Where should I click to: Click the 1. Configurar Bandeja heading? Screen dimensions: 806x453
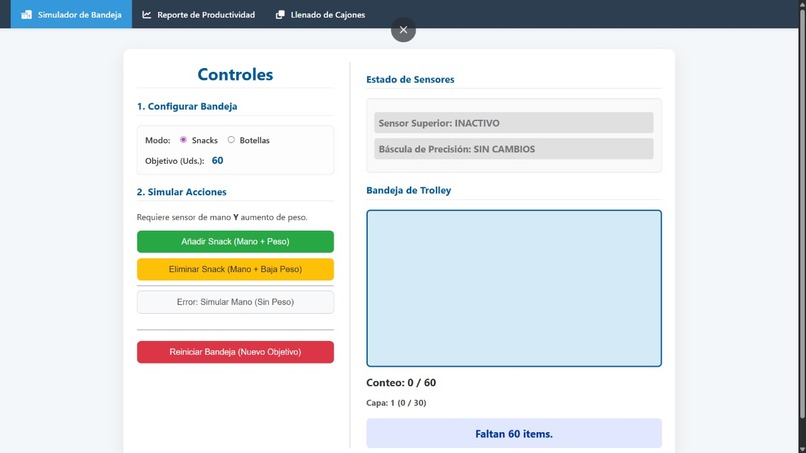187,106
